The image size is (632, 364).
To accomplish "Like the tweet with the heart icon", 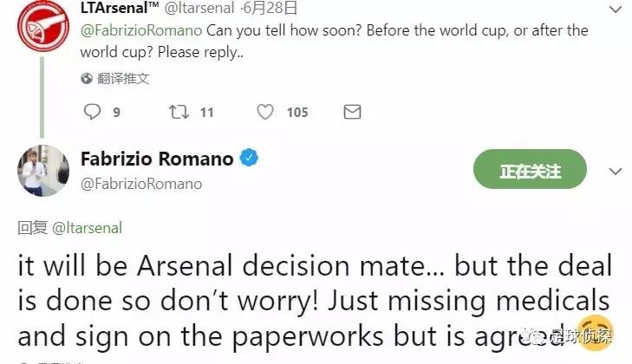I will click(265, 112).
